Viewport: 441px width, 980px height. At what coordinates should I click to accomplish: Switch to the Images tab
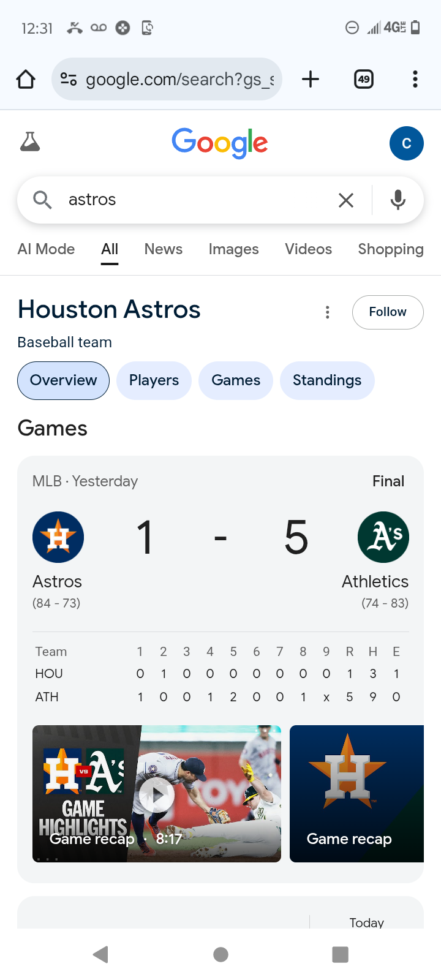click(x=234, y=249)
